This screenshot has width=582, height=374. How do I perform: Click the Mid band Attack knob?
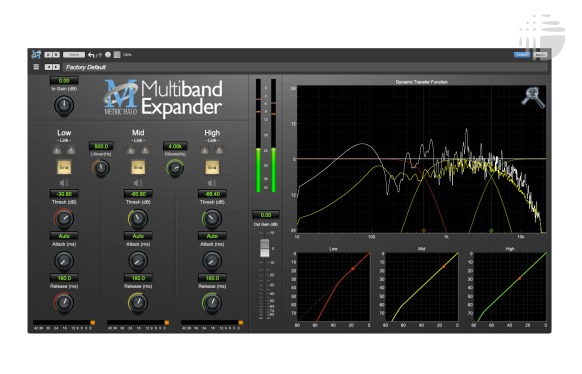point(138,260)
